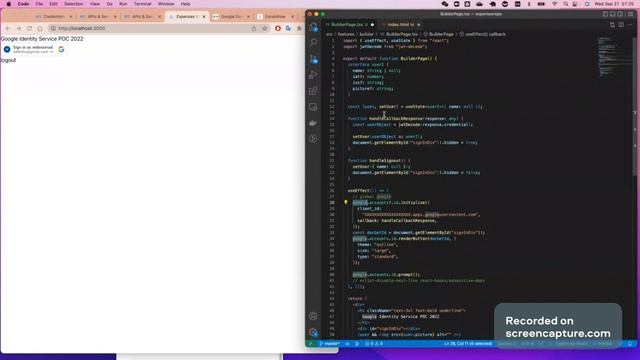Click the Apple menu icon
640x360 pixels.
[x=9, y=4]
